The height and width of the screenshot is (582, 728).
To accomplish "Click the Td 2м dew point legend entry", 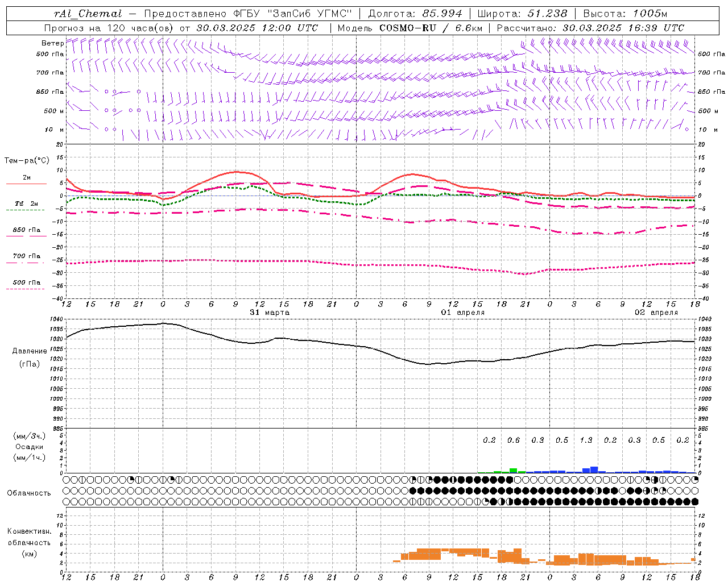I will [x=26, y=203].
